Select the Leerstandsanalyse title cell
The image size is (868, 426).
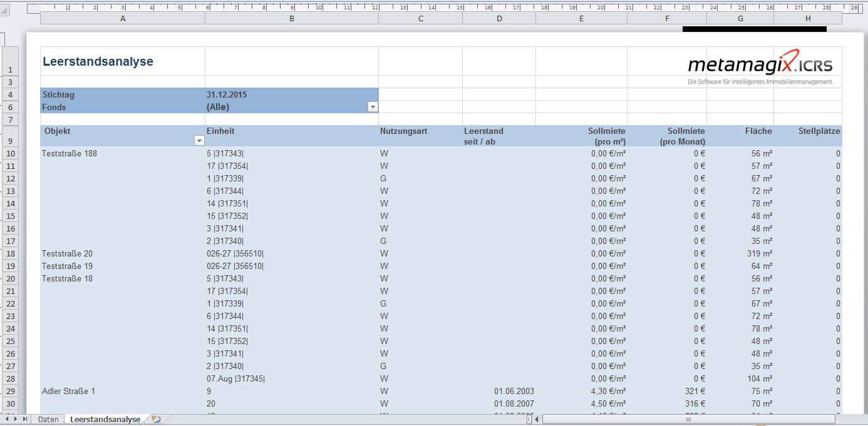click(x=123, y=61)
